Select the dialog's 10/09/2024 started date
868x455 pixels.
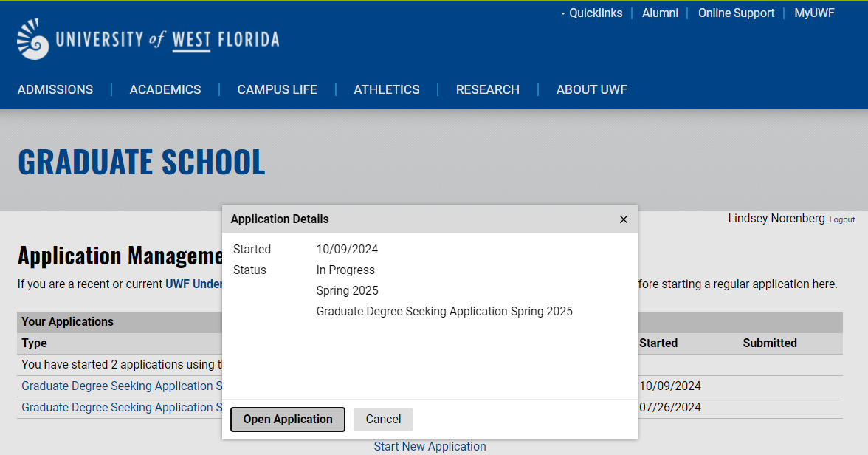tap(347, 250)
